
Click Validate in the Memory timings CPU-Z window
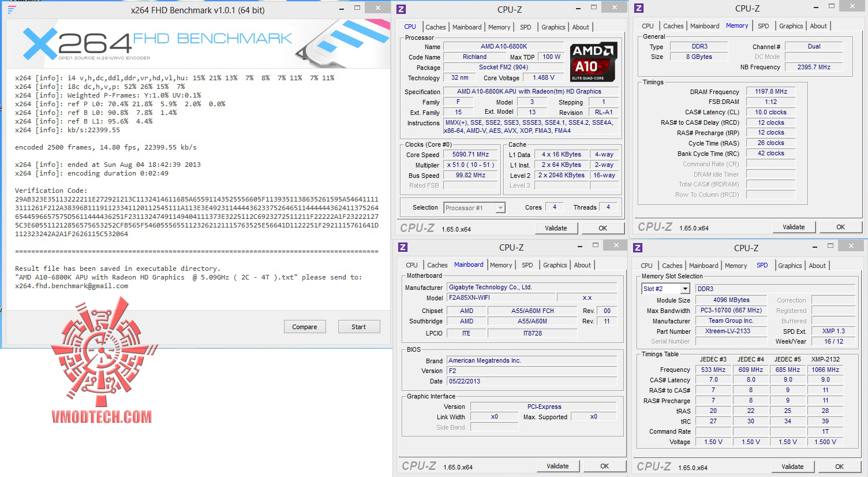pyautogui.click(x=794, y=227)
